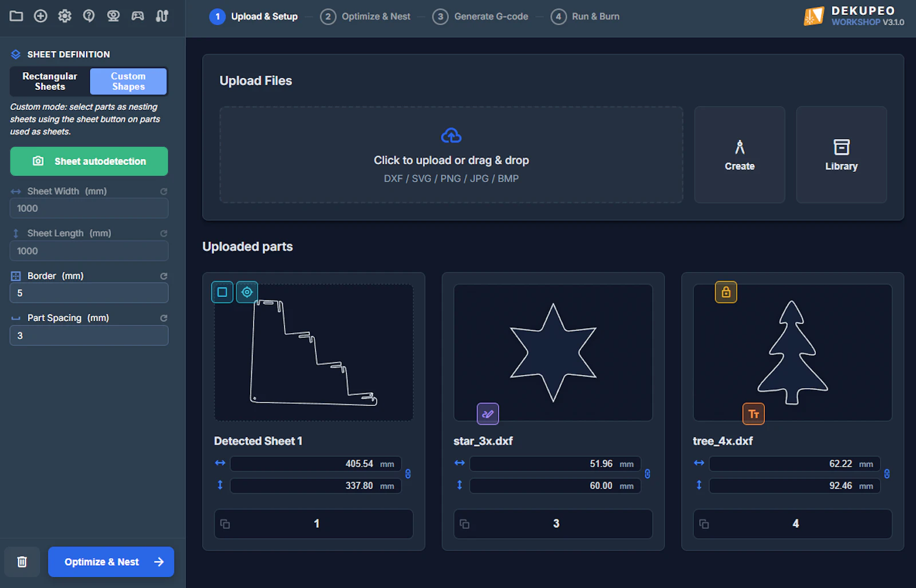The width and height of the screenshot is (916, 588).
Task: Select the star shape thumbnail
Action: 553,353
